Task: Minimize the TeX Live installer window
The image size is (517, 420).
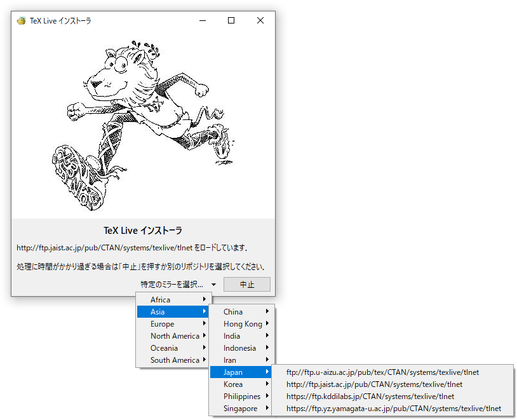Action: click(203, 21)
